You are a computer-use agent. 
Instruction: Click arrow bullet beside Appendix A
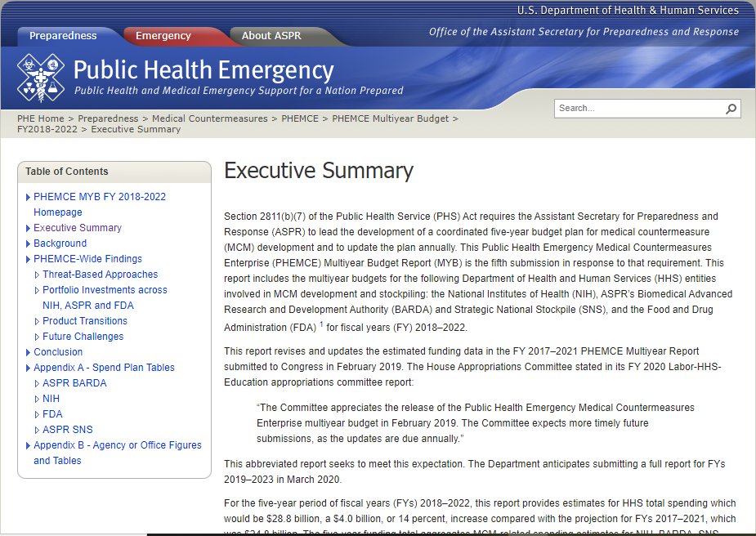28,368
